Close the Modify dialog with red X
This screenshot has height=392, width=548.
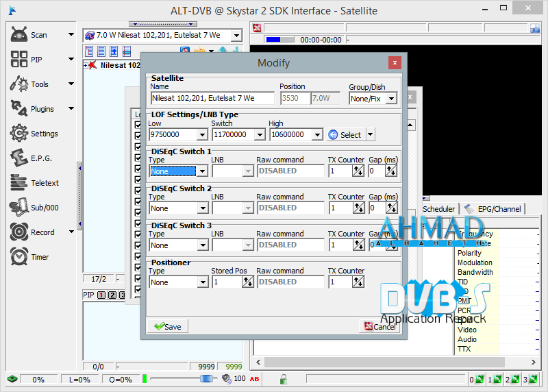(395, 63)
